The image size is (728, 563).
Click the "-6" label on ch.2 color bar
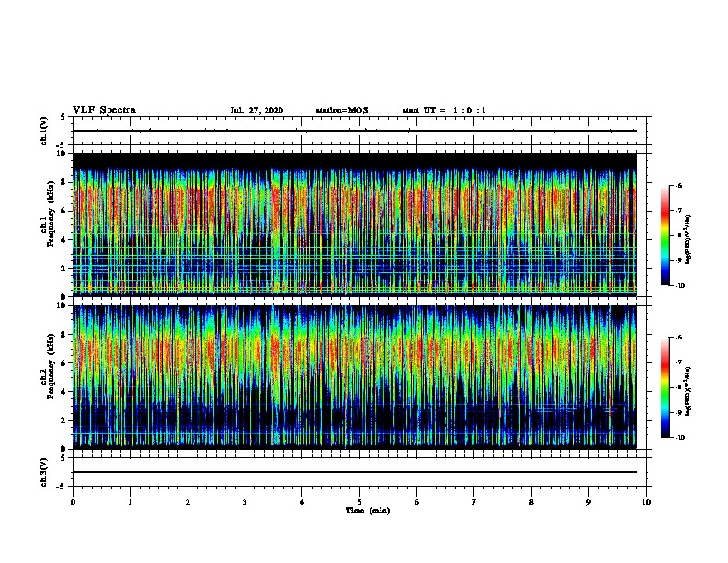pos(679,338)
